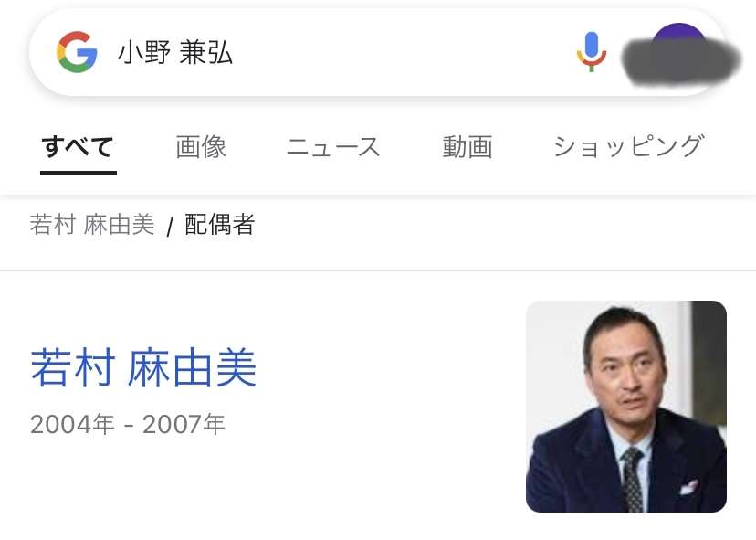Click the search query text 小野 兼弘
The image size is (756, 540).
pyautogui.click(x=175, y=53)
